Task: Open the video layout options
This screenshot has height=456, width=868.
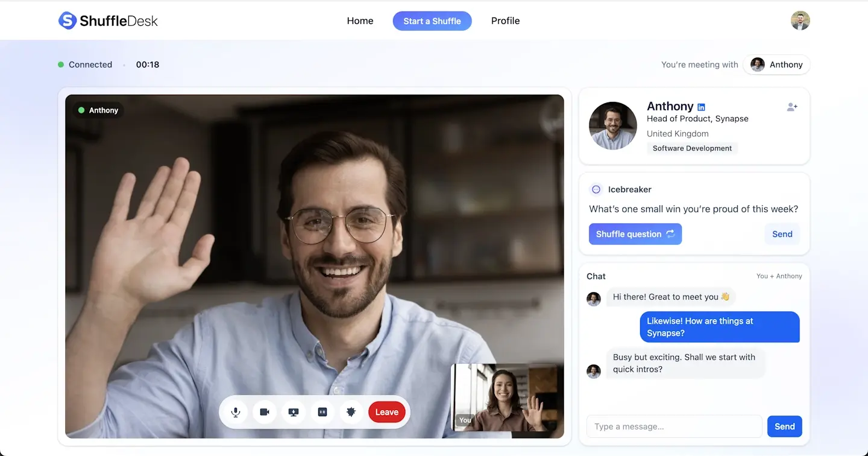Action: (322, 412)
